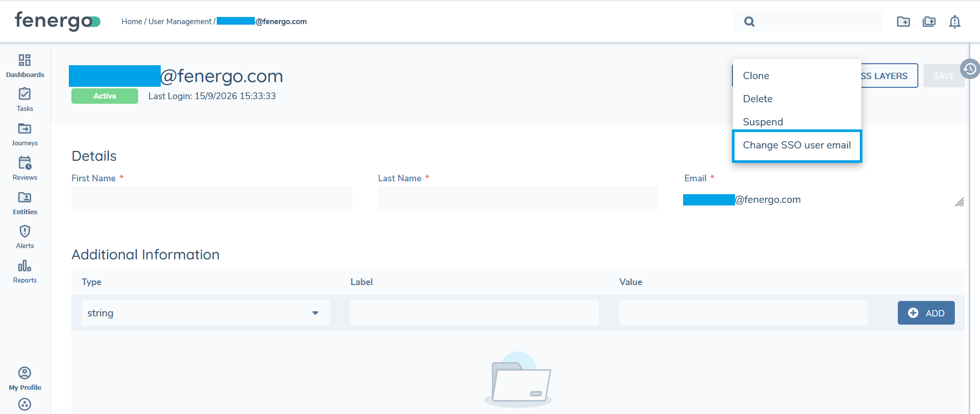Click the Last Login timestamp text
Image resolution: width=980 pixels, height=414 pixels.
tap(212, 96)
